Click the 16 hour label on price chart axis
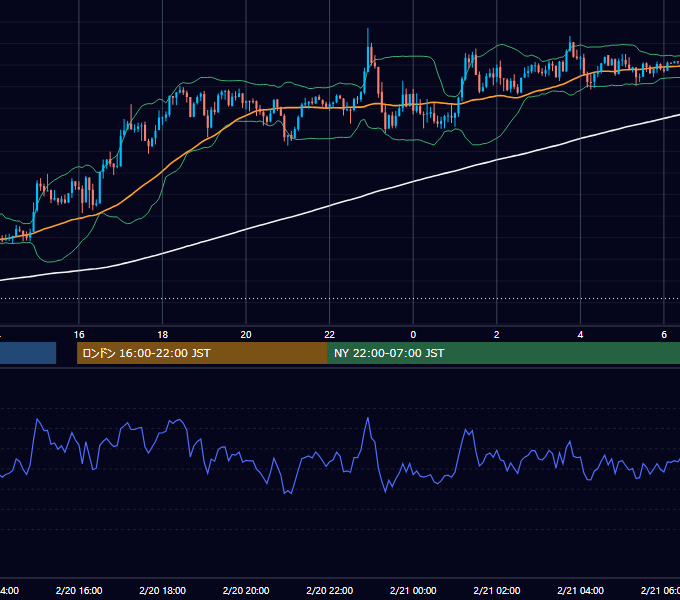This screenshot has height=600, width=680. point(79,335)
